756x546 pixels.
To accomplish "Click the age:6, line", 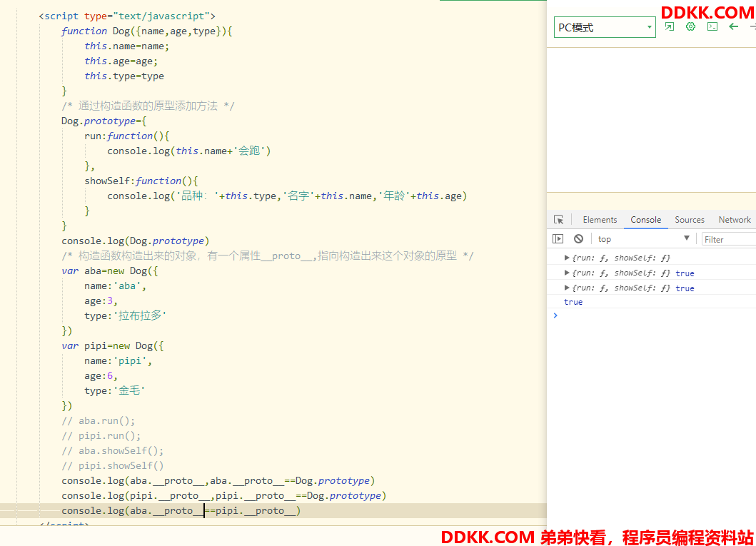I will pos(101,375).
